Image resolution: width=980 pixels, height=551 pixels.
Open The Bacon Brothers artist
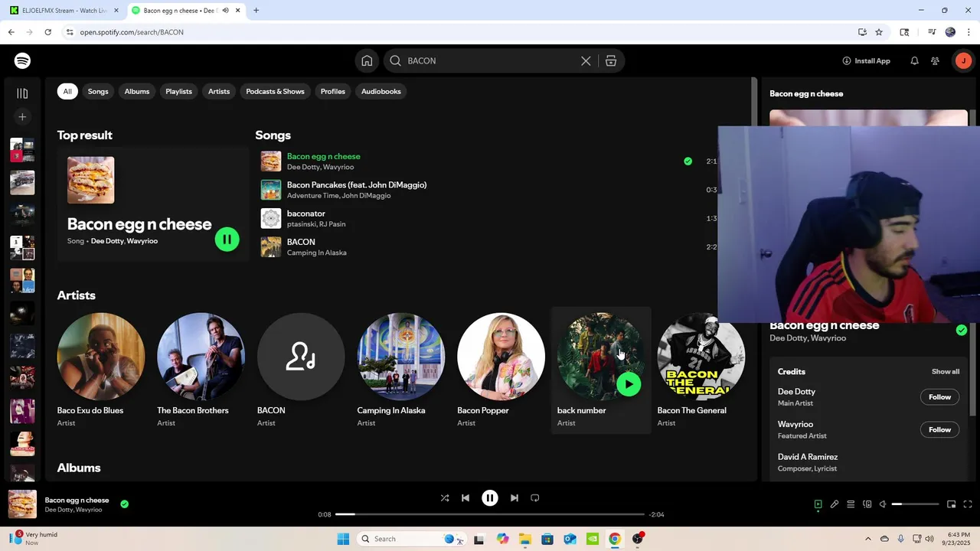[201, 370]
